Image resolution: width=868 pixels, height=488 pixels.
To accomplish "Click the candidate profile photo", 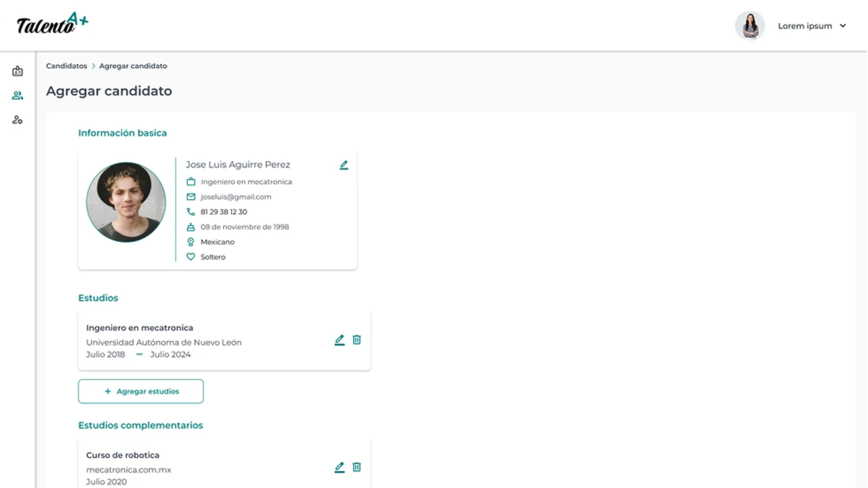I will click(x=126, y=202).
